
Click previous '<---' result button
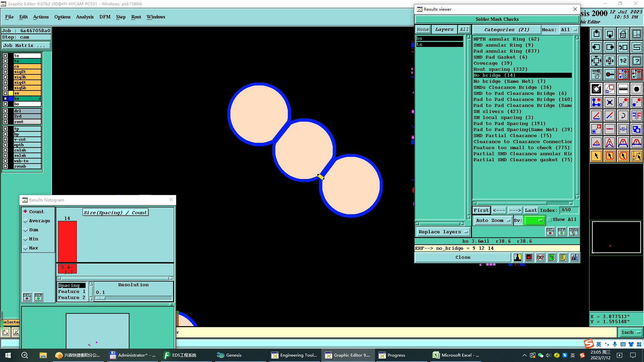tap(499, 210)
